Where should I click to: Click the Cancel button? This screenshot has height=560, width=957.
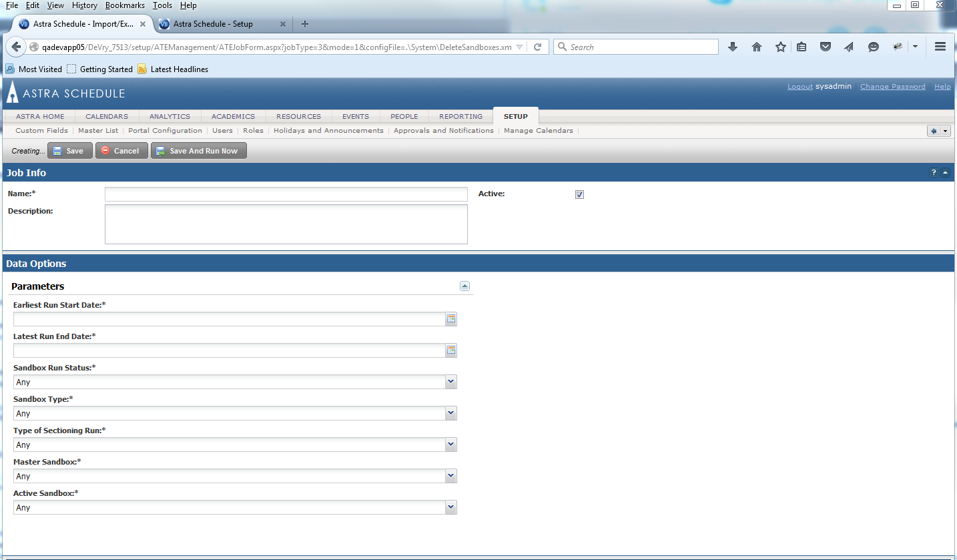(x=121, y=151)
